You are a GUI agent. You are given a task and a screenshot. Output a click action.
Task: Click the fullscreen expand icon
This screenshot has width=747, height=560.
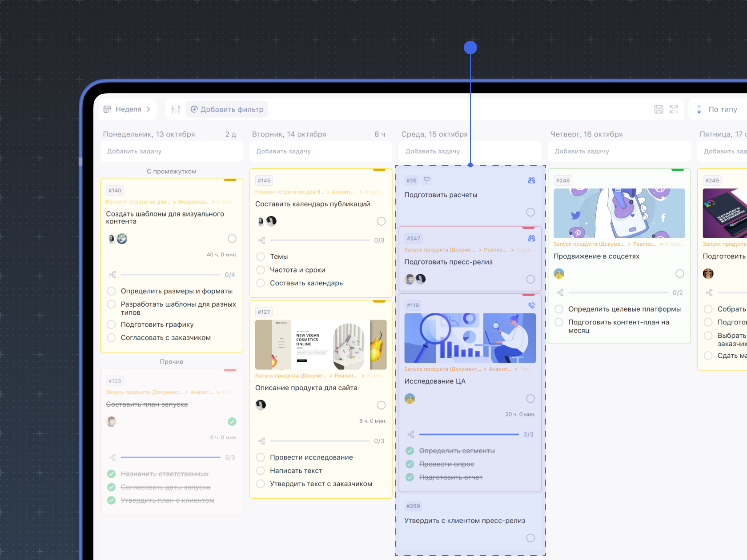(x=674, y=109)
